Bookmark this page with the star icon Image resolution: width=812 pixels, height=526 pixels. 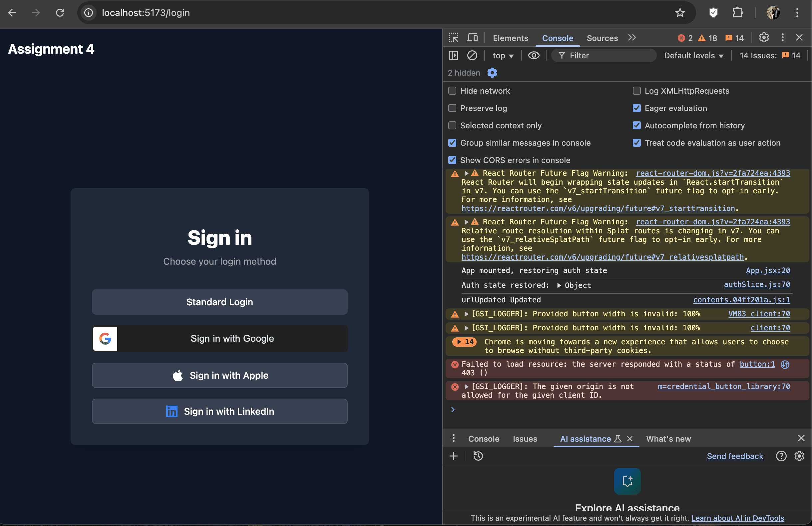pos(680,13)
